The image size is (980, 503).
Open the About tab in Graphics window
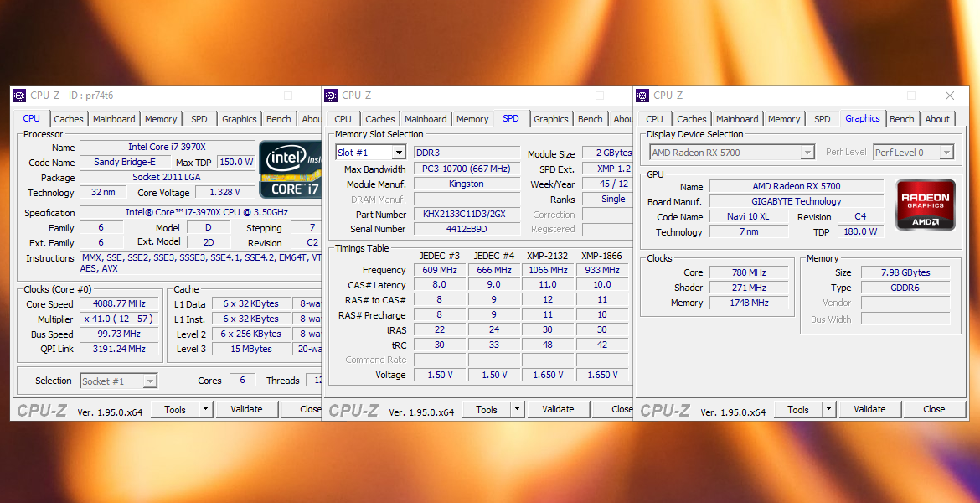[x=937, y=119]
